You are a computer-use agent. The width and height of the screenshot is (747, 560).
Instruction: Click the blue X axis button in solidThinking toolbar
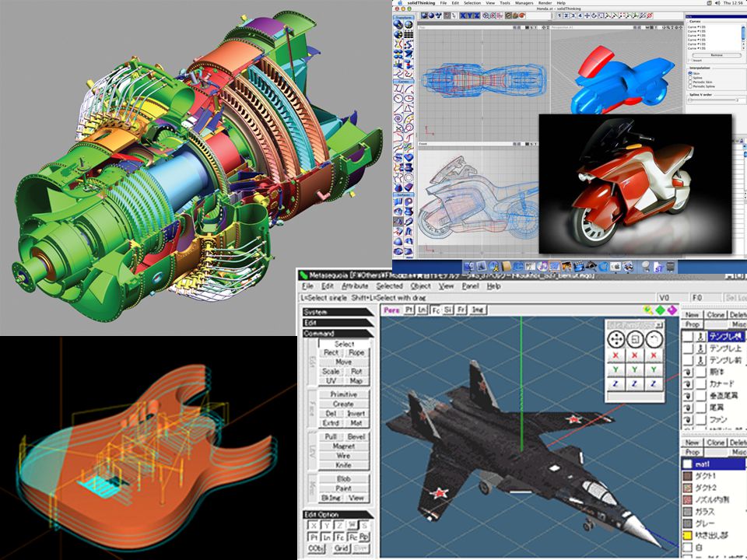tap(463, 16)
